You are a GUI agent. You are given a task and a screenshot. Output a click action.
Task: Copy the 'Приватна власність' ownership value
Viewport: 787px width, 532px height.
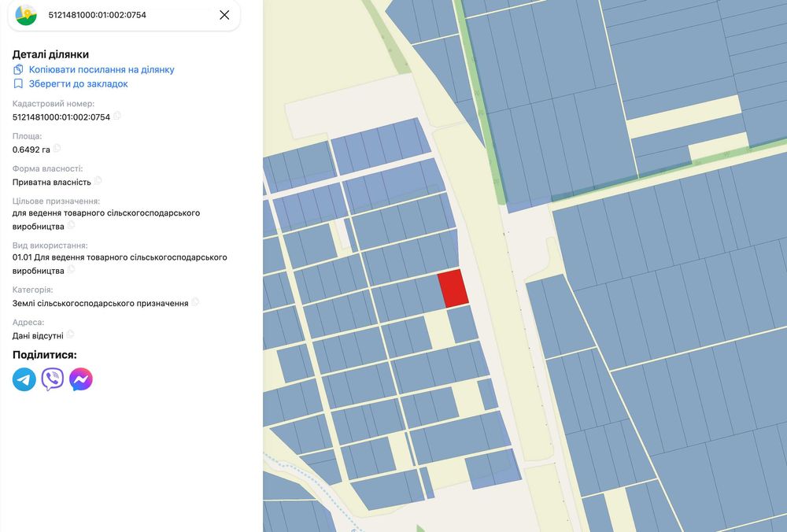coord(98,180)
